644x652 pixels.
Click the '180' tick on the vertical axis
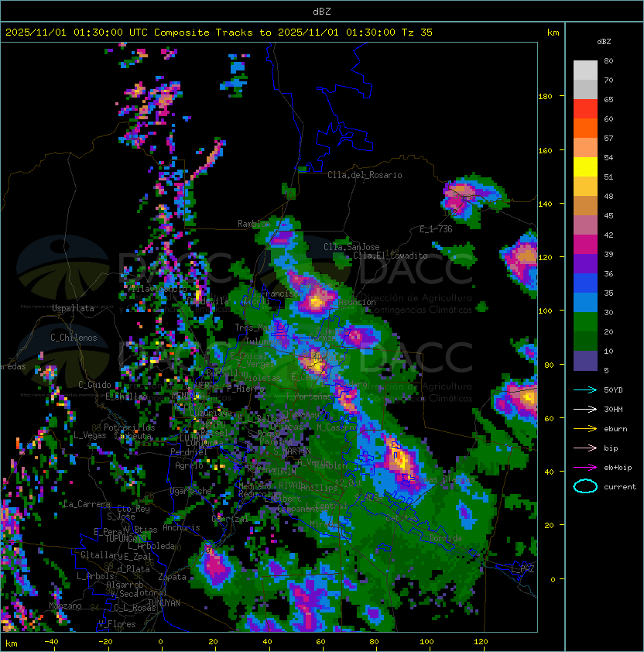pyautogui.click(x=545, y=96)
